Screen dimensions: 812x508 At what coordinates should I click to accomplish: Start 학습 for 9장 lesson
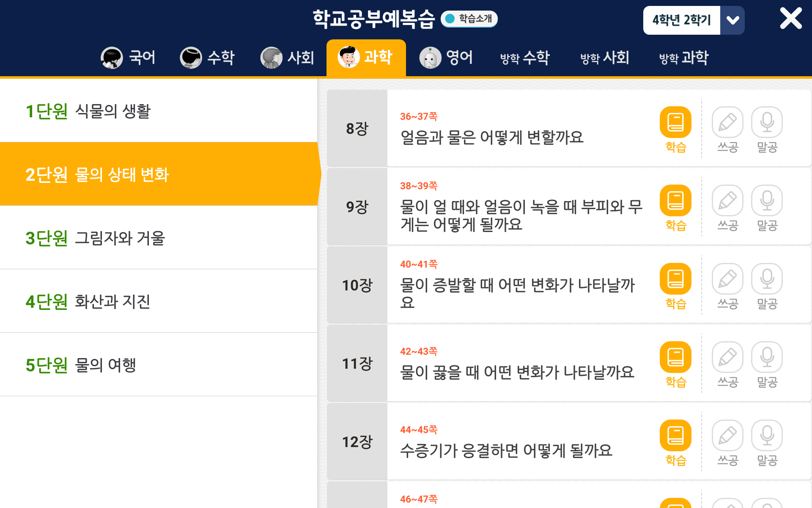tap(675, 201)
